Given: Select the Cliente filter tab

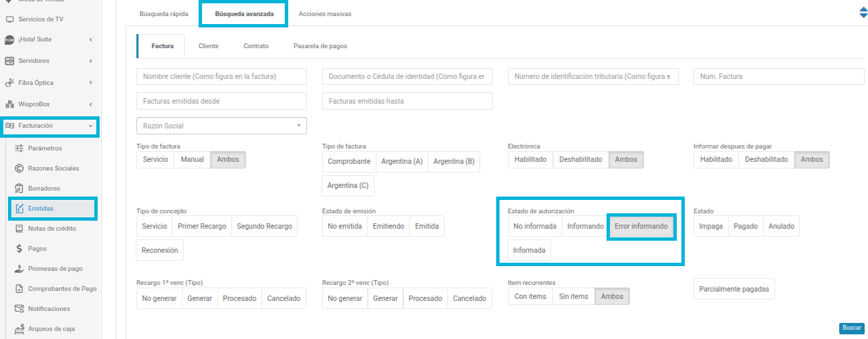Looking at the screenshot, I should point(209,46).
